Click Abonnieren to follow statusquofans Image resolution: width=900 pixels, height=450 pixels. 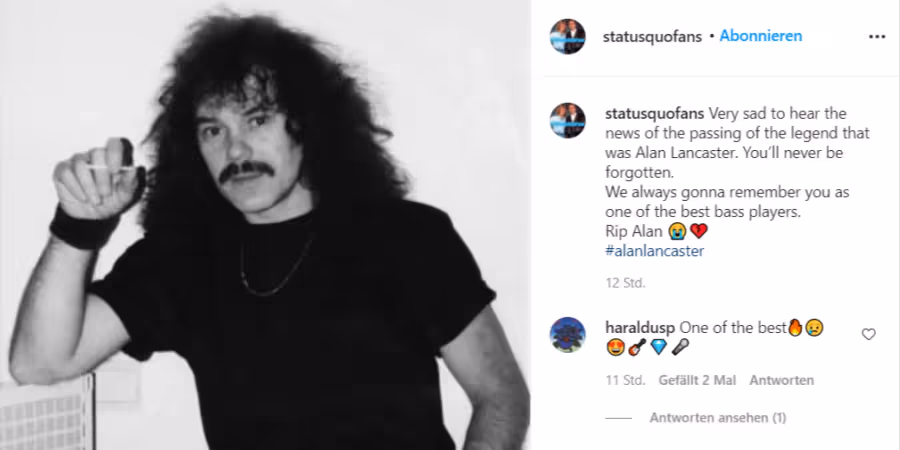coord(761,36)
